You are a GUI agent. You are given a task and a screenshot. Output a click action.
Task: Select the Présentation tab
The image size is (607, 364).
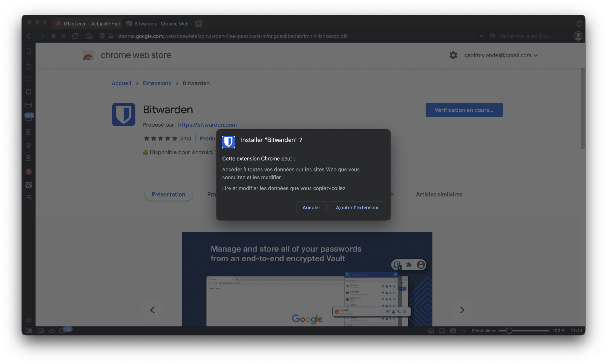168,194
